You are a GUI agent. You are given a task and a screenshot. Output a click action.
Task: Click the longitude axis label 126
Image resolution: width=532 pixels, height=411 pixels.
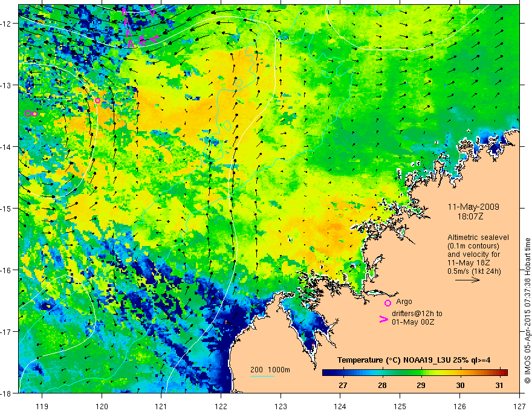click(459, 406)
